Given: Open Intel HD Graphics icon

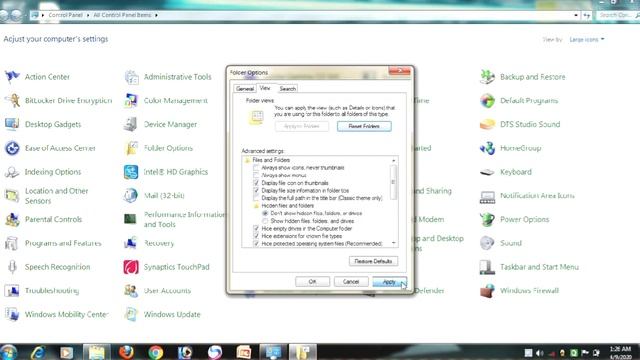Looking at the screenshot, I should pos(131,172).
